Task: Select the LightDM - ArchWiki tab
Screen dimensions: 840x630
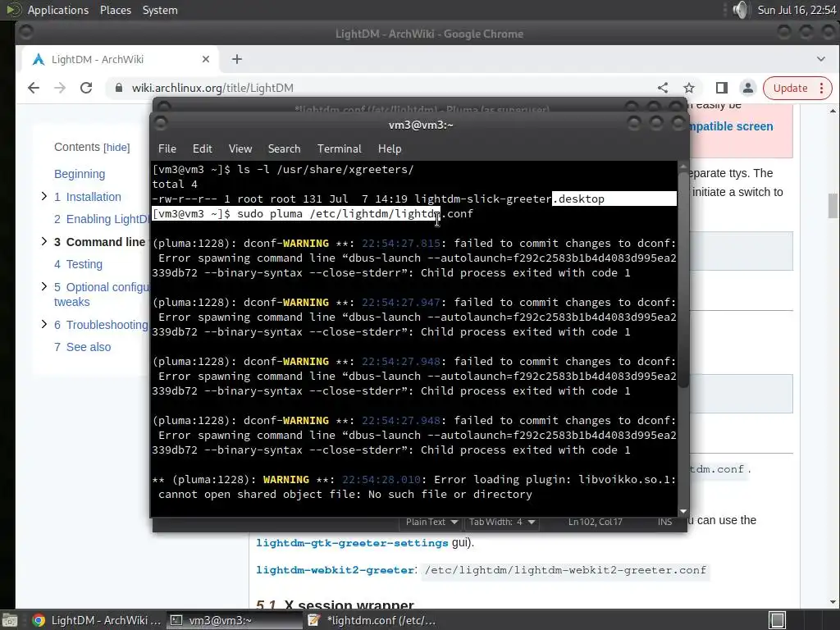Action: tap(121, 59)
